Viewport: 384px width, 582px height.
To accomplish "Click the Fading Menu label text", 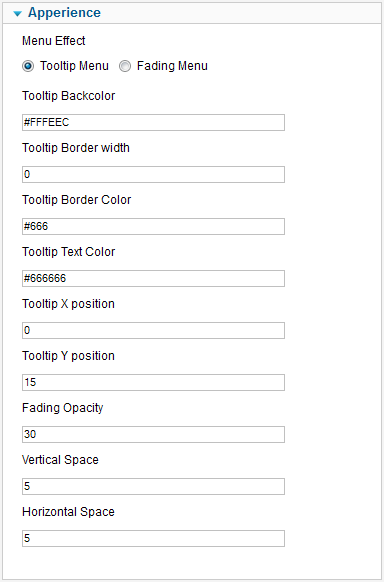I will click(x=172, y=66).
